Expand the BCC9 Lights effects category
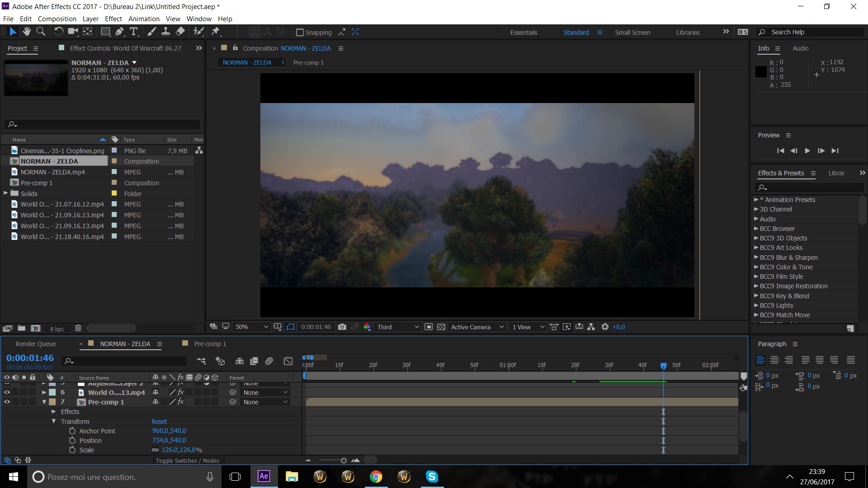The image size is (868, 488). 756,305
